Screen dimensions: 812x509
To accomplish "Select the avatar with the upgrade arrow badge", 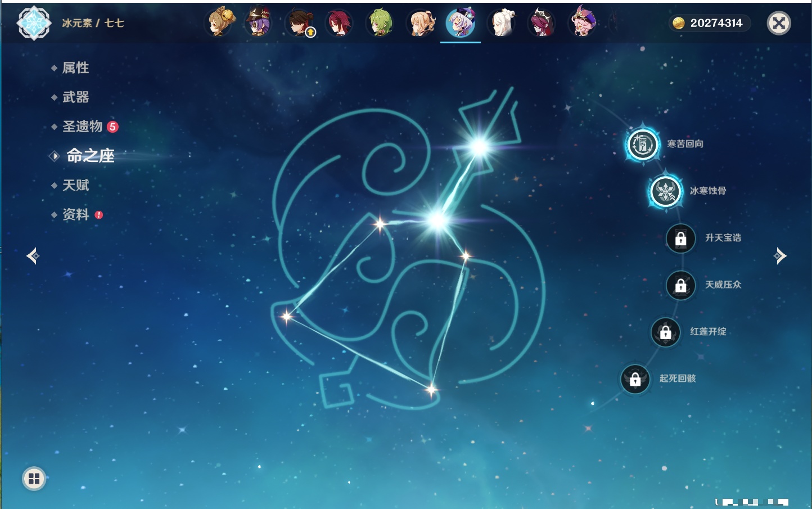I will [300, 23].
